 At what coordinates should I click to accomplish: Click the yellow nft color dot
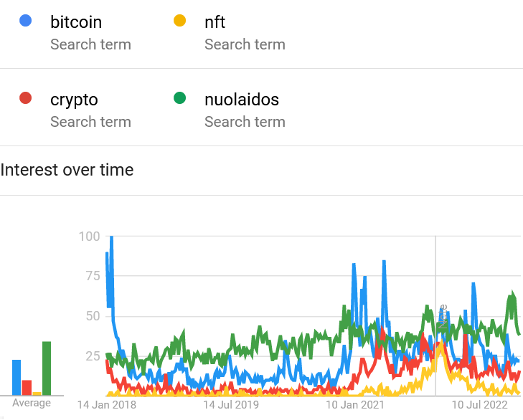[179, 21]
